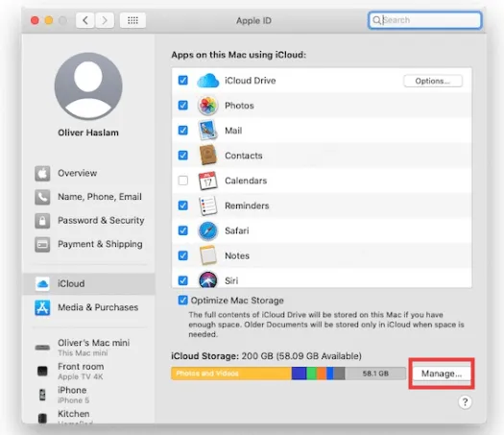Select iCloud in the sidebar
This screenshot has height=435, width=504.
[x=88, y=284]
